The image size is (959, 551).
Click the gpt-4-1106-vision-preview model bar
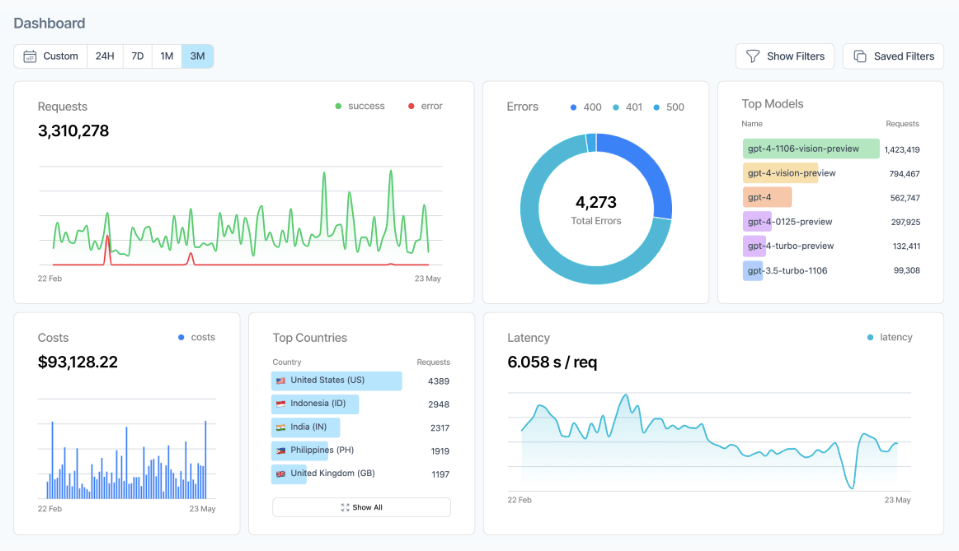[810, 149]
